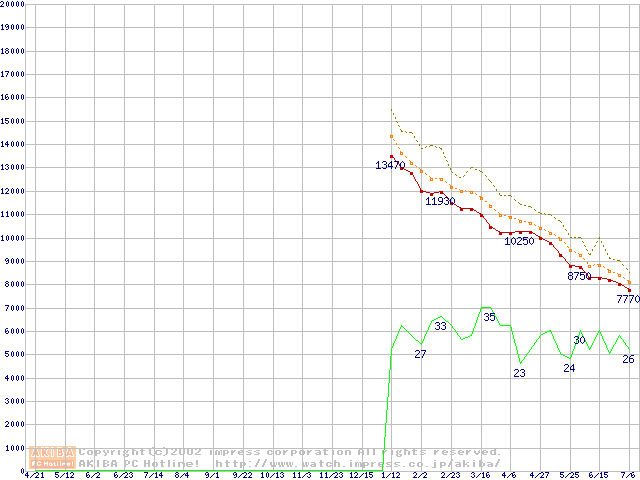Image resolution: width=640 pixels, height=480 pixels.
Task: Click the 10250 price data label
Action: tap(518, 241)
